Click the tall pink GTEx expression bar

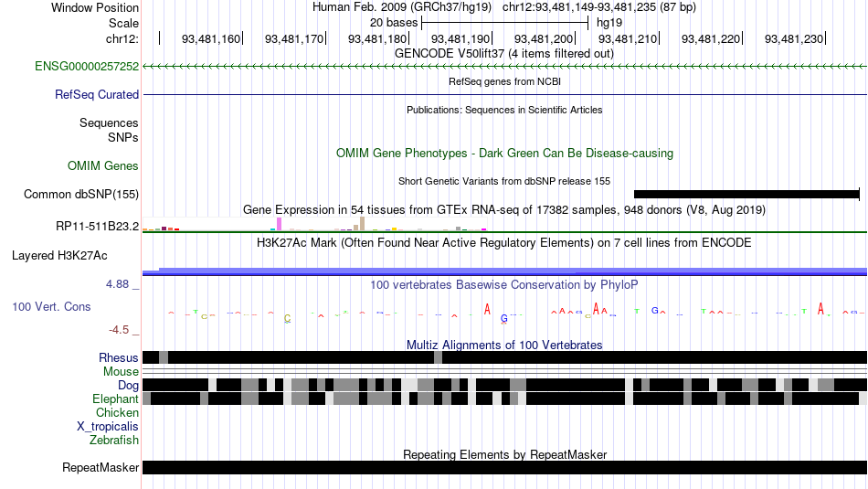(279, 224)
